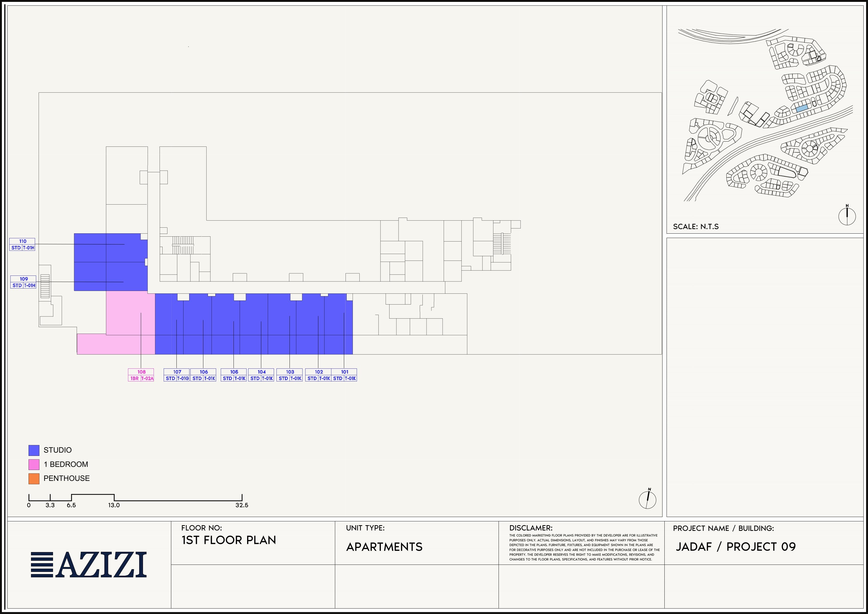
Task: Click the APARTMENTS text
Action: click(x=384, y=547)
